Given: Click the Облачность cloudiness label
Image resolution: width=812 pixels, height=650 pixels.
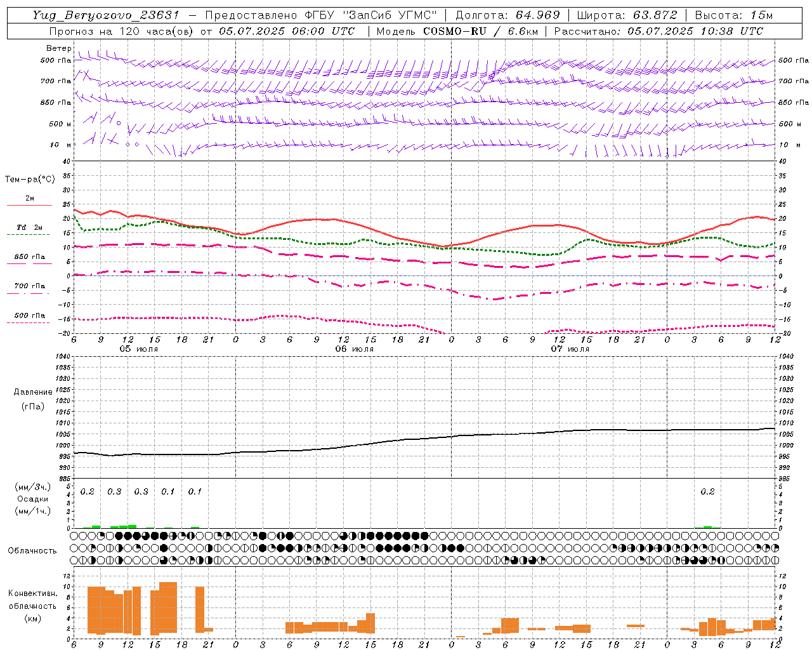Looking at the screenshot, I should point(32,550).
